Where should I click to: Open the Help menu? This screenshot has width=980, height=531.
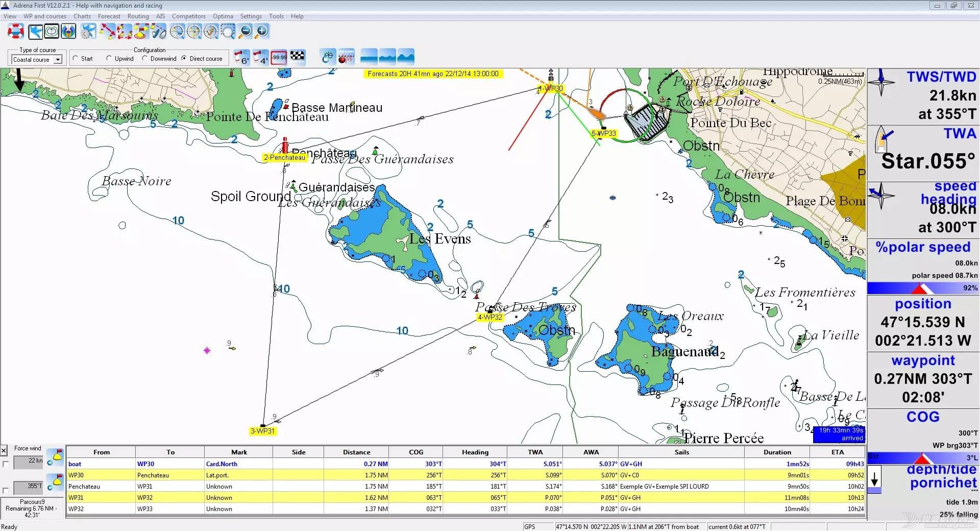(297, 16)
